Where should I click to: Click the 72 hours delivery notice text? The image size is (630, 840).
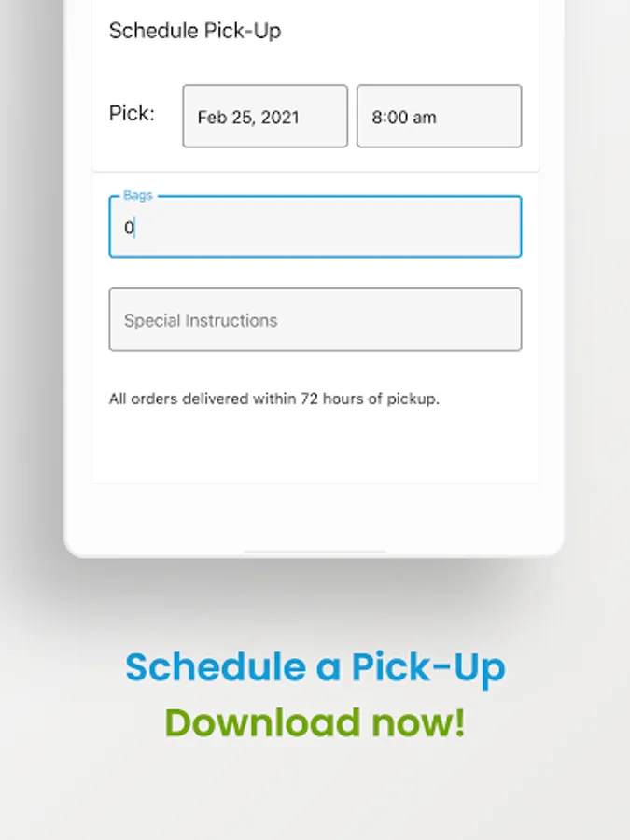tap(273, 399)
